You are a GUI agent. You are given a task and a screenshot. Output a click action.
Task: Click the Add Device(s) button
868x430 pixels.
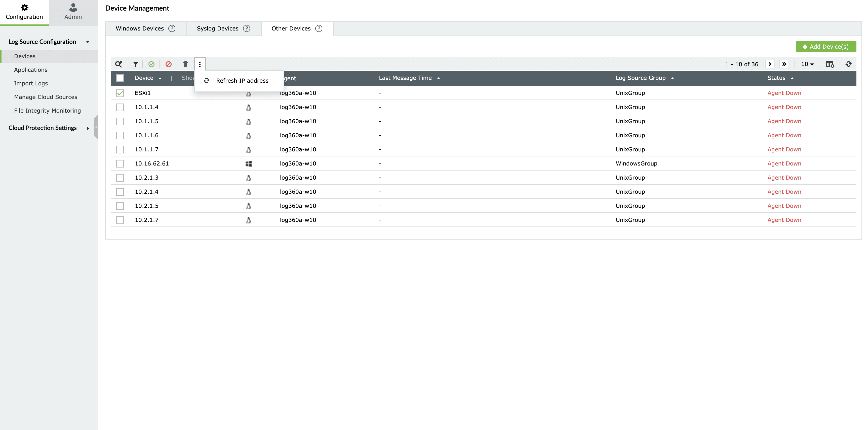[825, 47]
